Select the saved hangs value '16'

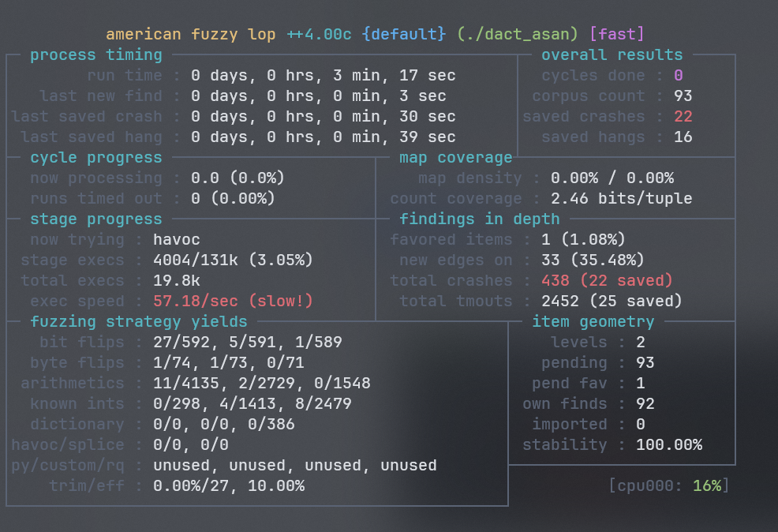click(x=683, y=137)
